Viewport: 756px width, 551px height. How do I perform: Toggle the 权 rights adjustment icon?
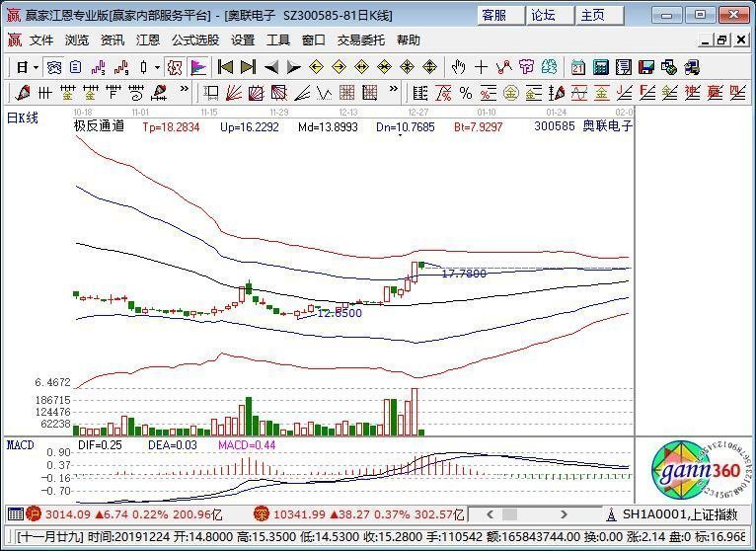pos(174,67)
